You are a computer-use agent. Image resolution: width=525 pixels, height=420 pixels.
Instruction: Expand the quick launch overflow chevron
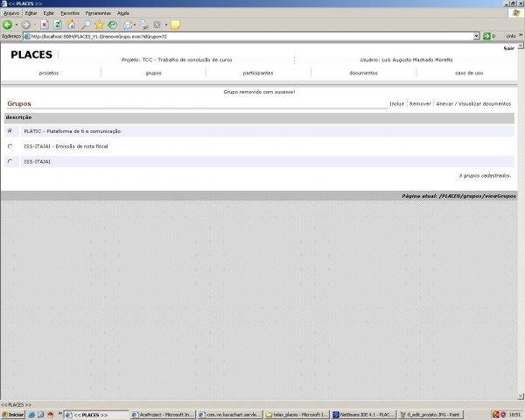pos(60,414)
